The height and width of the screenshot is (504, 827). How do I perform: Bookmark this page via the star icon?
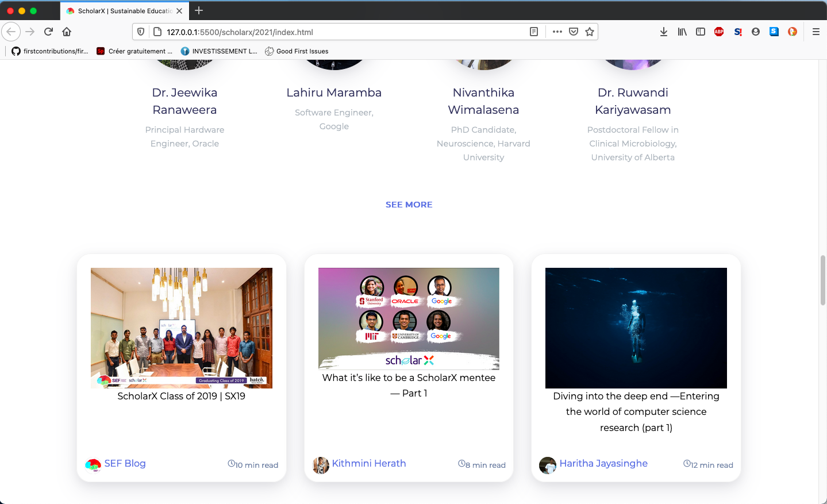[x=590, y=32]
